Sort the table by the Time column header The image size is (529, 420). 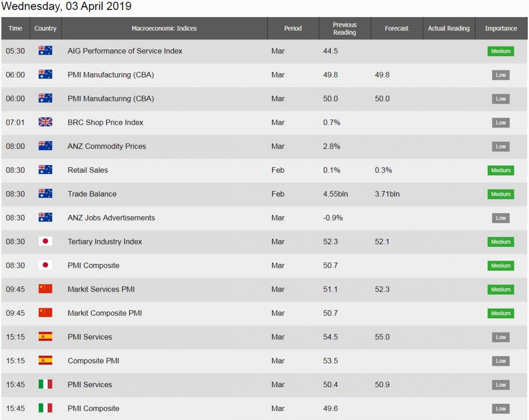(16, 29)
